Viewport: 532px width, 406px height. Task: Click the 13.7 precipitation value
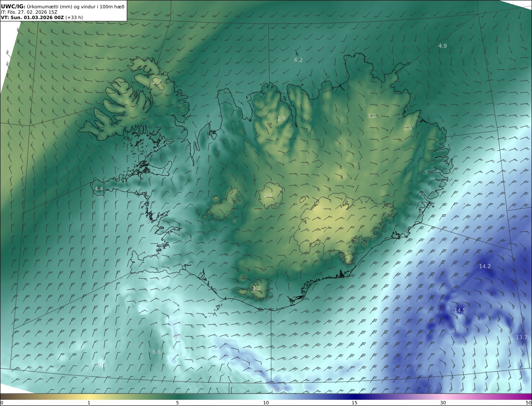click(521, 337)
